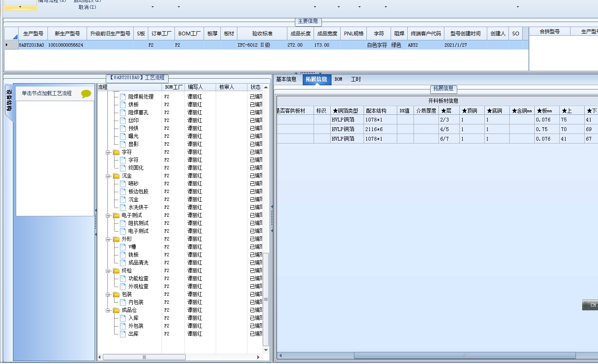The image size is (598, 364).
Task: Click the document icon beside 曝光
Action: 123,136
